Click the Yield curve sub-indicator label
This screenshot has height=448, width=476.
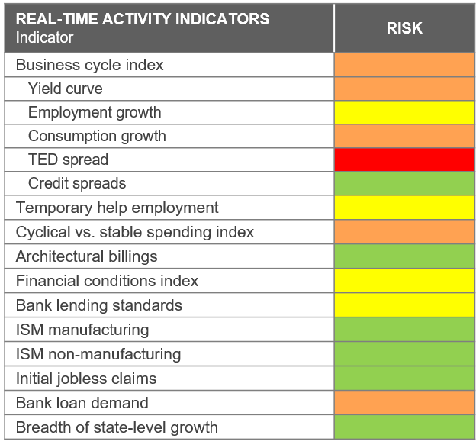click(65, 89)
